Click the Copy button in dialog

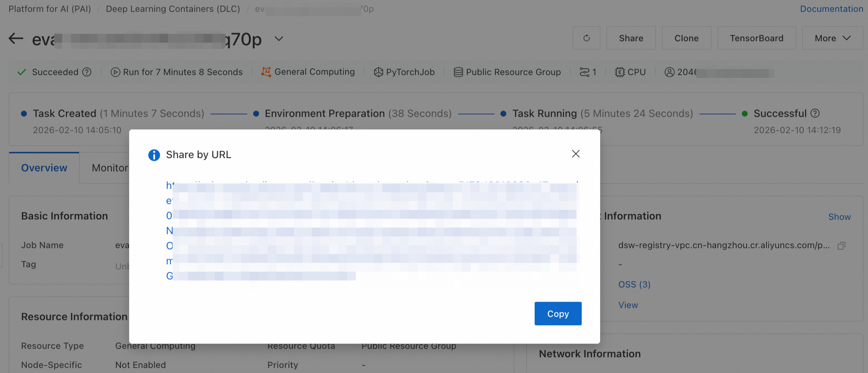pos(558,313)
